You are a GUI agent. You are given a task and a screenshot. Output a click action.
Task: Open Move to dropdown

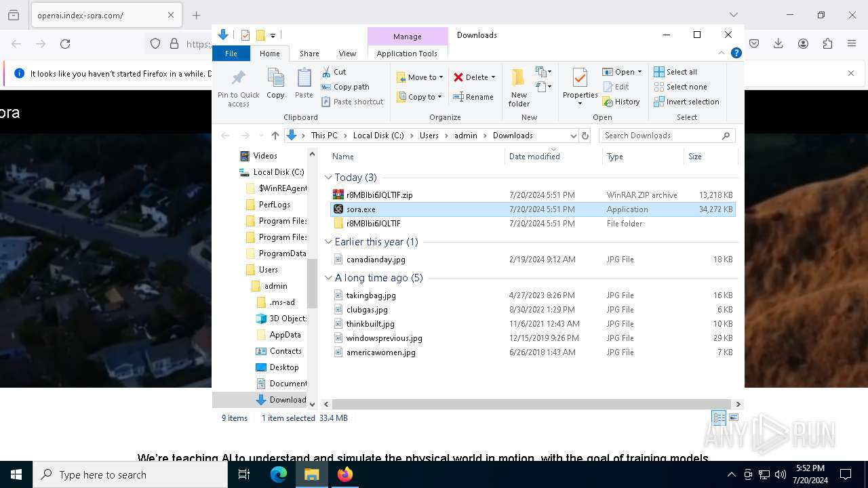(420, 77)
